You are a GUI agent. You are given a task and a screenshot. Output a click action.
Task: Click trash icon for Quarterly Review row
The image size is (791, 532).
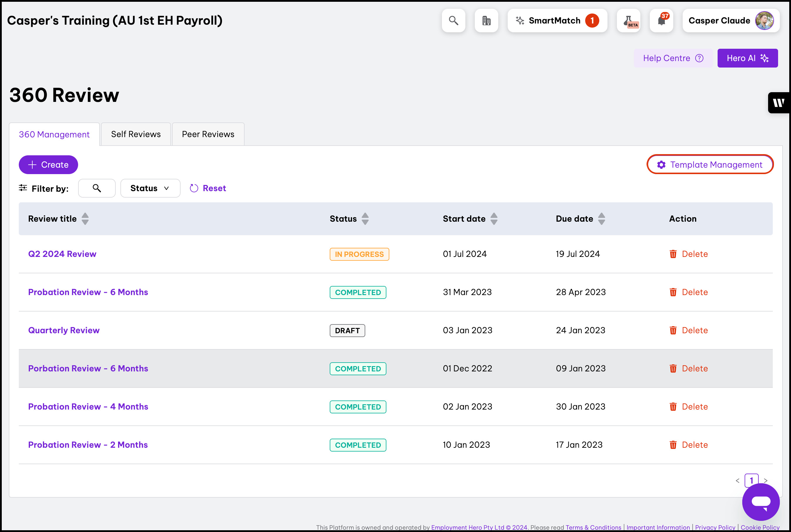[x=673, y=331]
